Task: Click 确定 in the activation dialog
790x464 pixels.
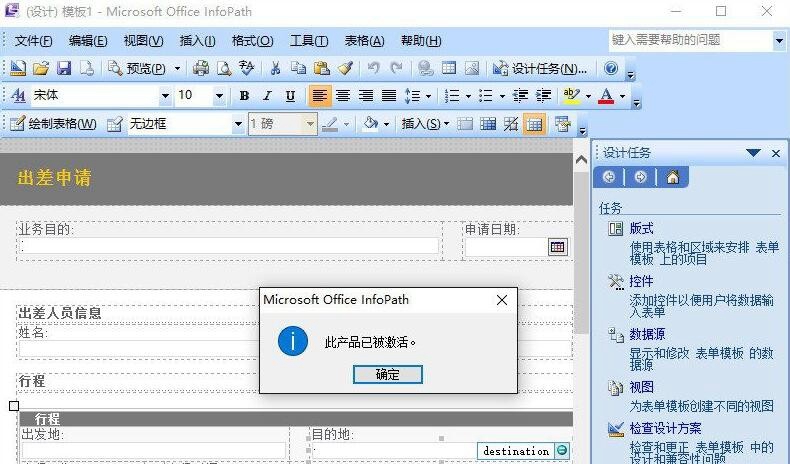Action: click(387, 374)
